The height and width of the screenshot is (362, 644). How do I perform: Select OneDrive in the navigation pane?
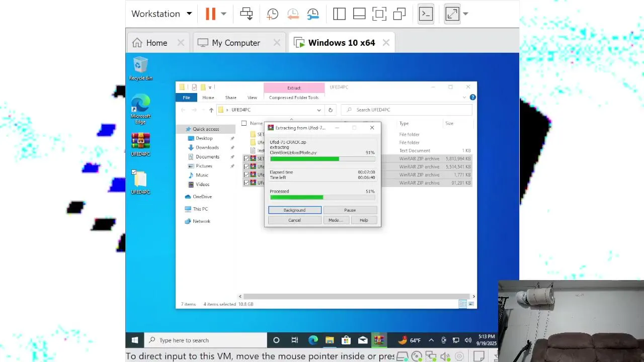pyautogui.click(x=202, y=197)
